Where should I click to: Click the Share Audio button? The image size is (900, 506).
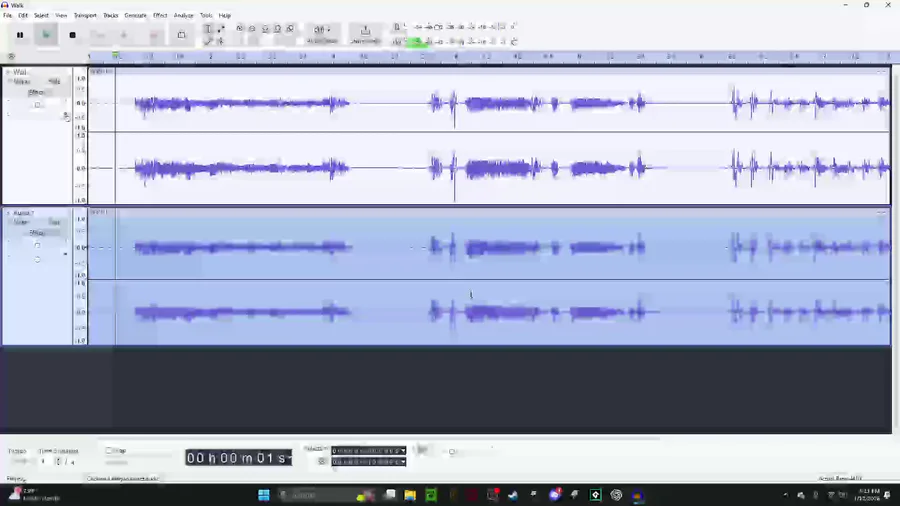tap(365, 34)
